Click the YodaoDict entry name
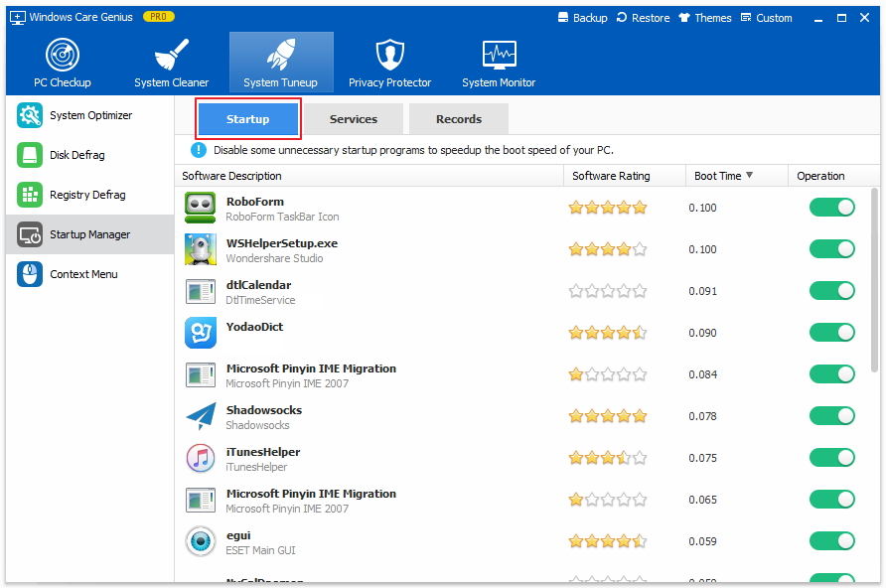The width and height of the screenshot is (886, 588). point(255,327)
